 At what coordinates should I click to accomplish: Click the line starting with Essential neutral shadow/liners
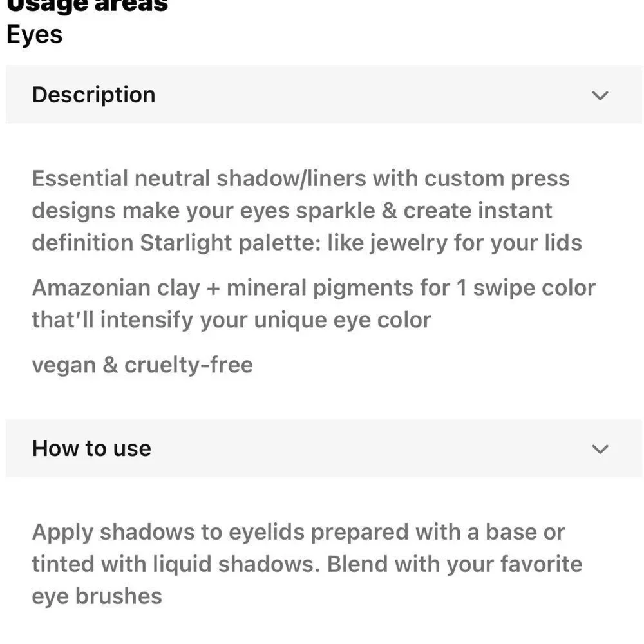click(301, 178)
